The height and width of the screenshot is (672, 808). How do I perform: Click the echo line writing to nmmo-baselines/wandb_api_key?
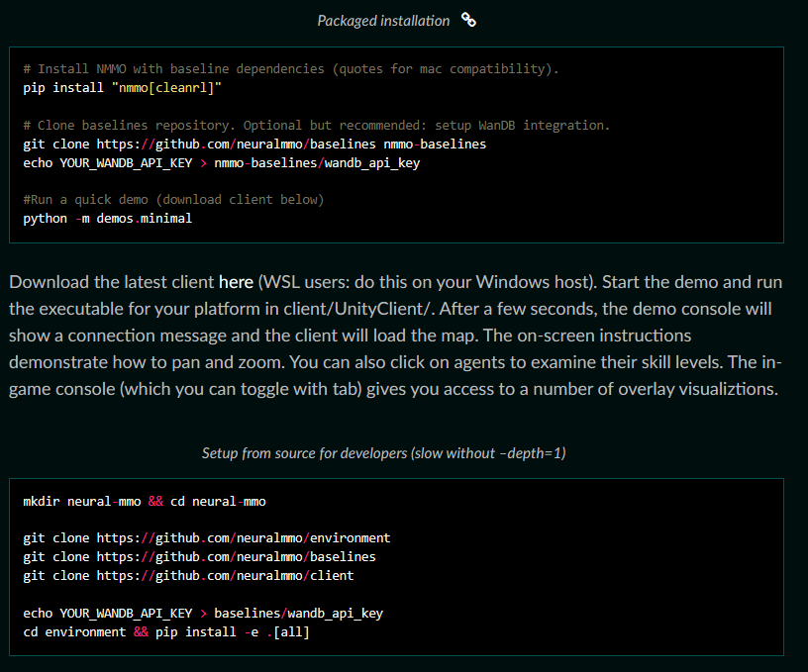pyautogui.click(x=222, y=163)
